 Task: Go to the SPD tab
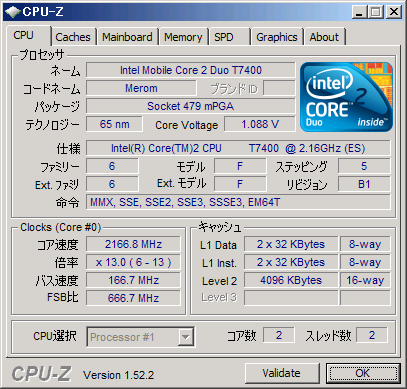point(229,37)
